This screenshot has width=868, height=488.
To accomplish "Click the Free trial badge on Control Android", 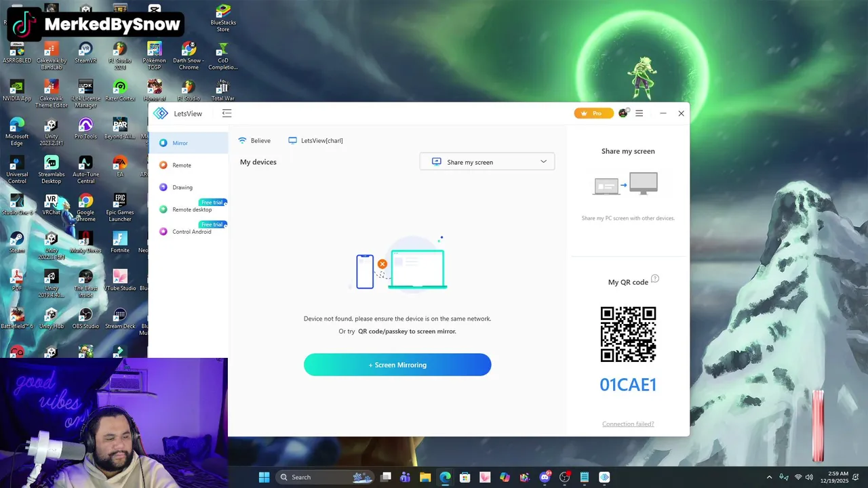I will [x=213, y=224].
